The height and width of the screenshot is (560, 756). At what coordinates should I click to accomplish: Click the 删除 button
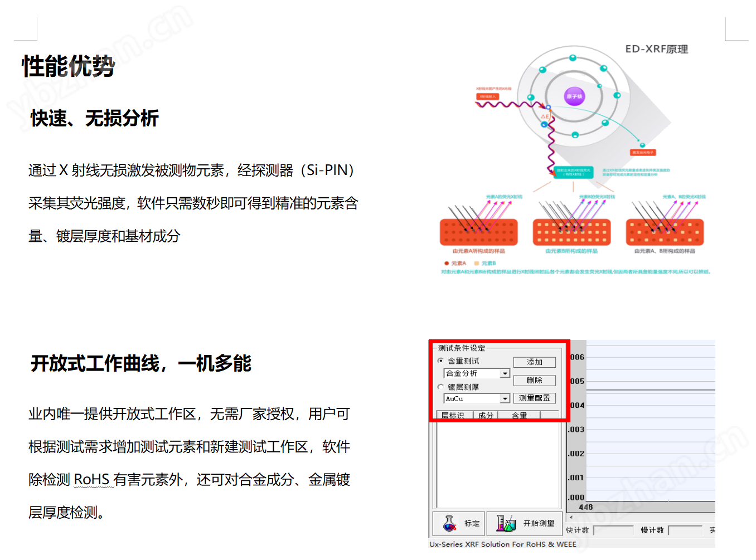coord(535,381)
